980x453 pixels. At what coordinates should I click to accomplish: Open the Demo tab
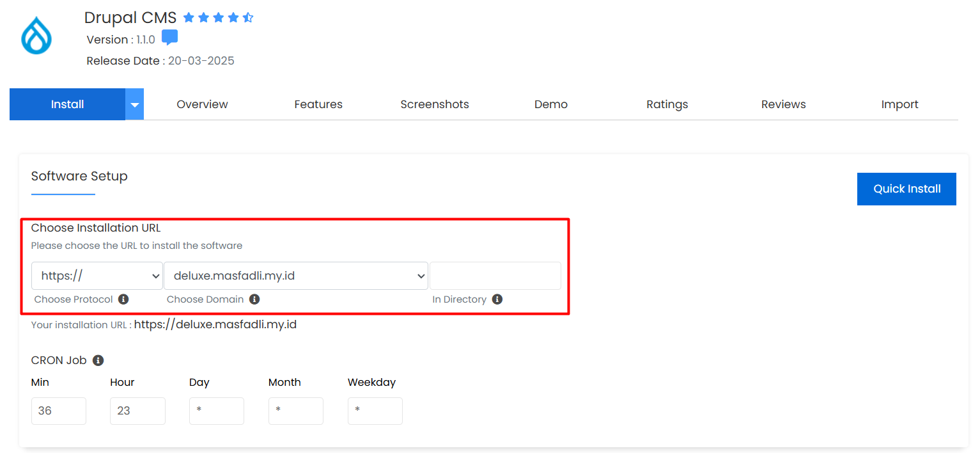click(551, 104)
